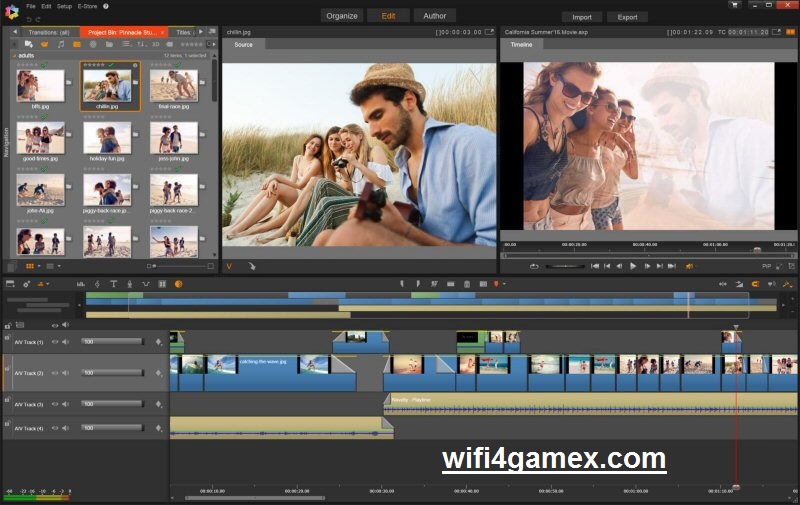Open the audio mixer tool icon

[x=81, y=284]
